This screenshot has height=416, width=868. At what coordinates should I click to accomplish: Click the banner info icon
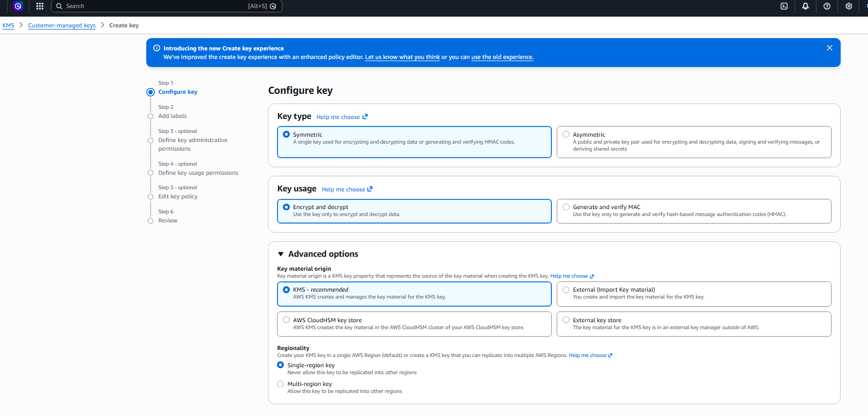tap(156, 48)
